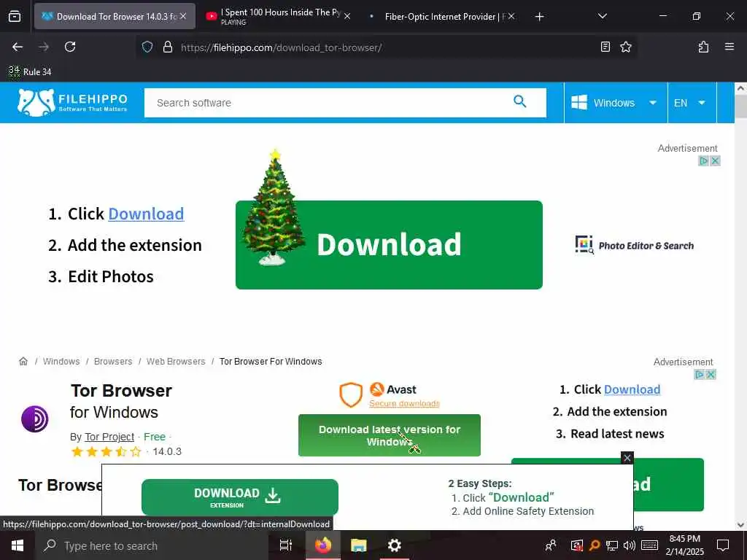The width and height of the screenshot is (747, 560).
Task: Open the Rule 34 bookmark
Action: point(30,72)
